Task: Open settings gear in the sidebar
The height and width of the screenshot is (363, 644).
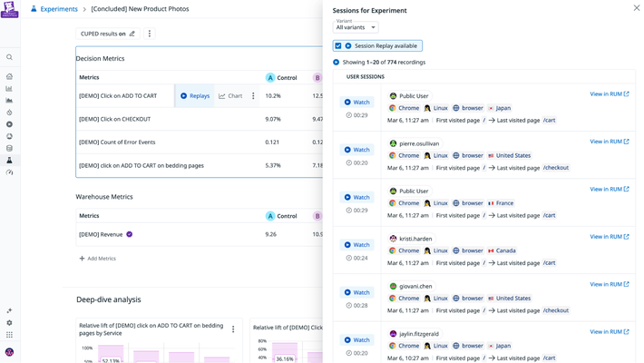Action: click(x=9, y=322)
